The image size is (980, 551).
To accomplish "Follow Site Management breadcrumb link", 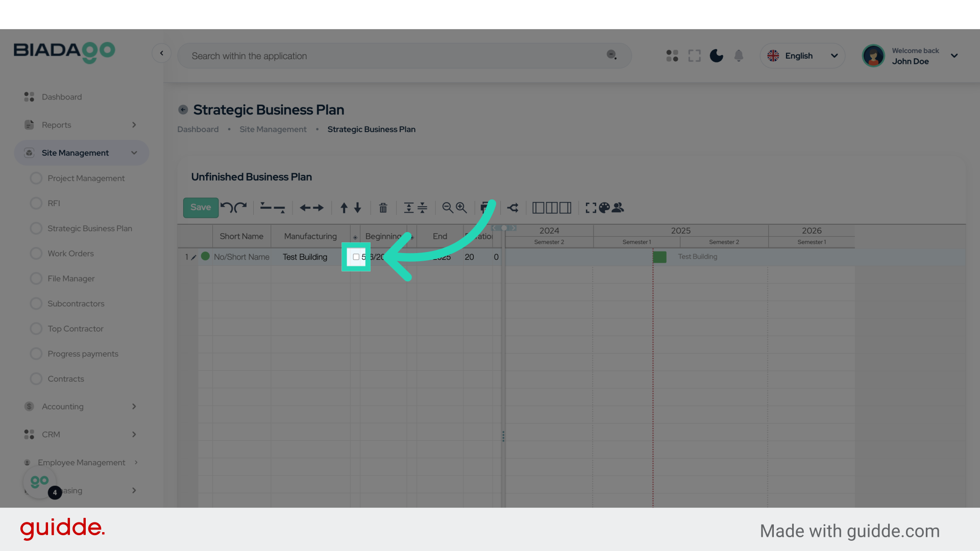I will (x=273, y=130).
